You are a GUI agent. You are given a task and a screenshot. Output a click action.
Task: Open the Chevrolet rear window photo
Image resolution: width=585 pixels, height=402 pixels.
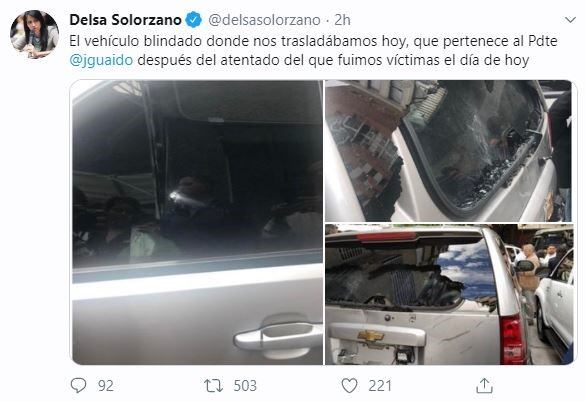[x=449, y=294]
